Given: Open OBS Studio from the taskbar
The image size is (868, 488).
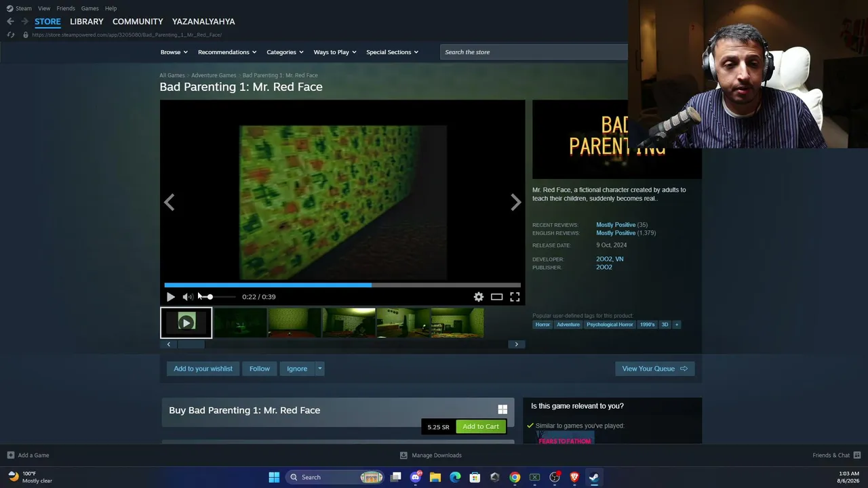Looking at the screenshot, I should (x=555, y=477).
